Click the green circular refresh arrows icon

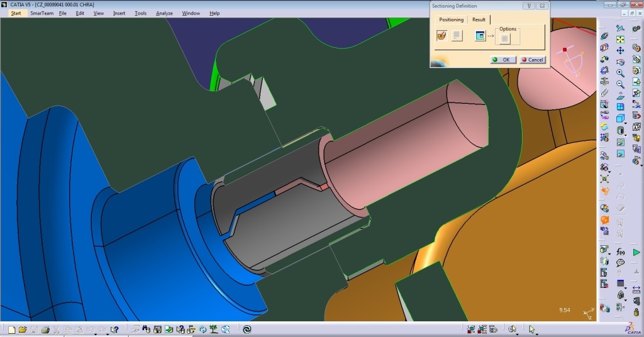pos(203,329)
